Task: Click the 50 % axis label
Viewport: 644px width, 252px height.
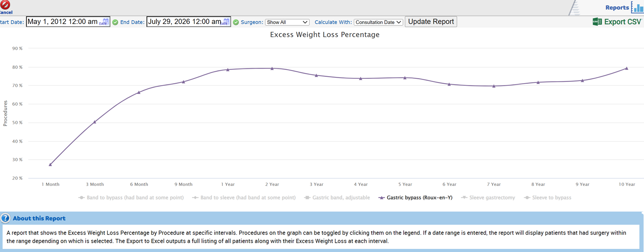Action: (17, 123)
